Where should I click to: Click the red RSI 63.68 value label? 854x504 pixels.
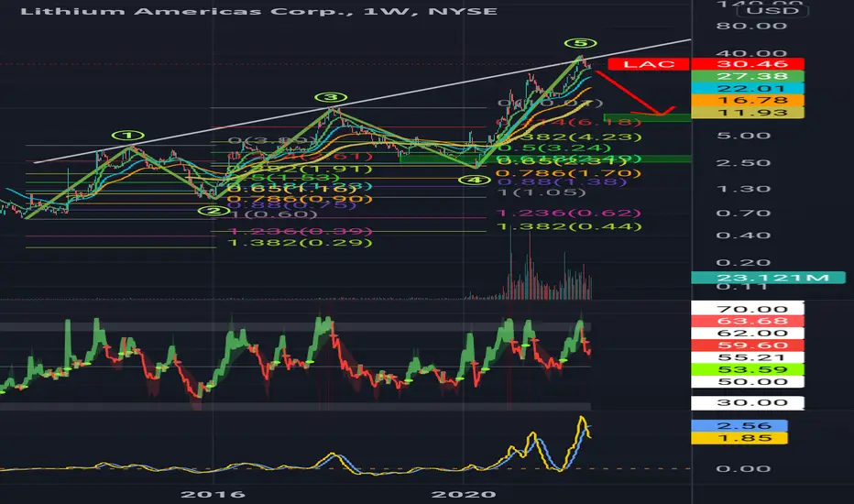pyautogui.click(x=748, y=321)
